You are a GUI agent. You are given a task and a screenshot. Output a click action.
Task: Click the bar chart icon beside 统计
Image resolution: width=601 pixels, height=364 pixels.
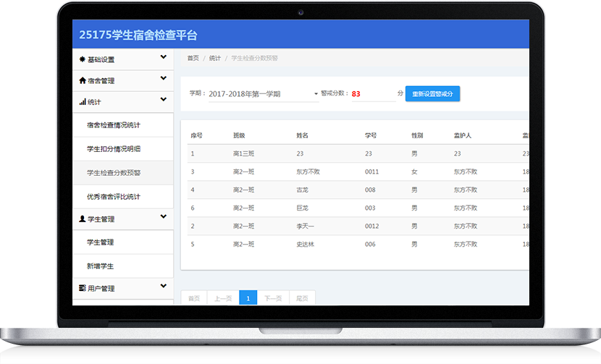pos(82,102)
